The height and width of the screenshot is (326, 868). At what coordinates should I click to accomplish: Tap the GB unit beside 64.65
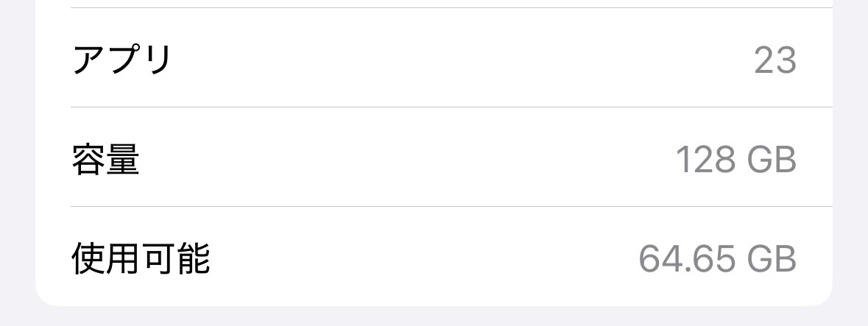click(772, 258)
